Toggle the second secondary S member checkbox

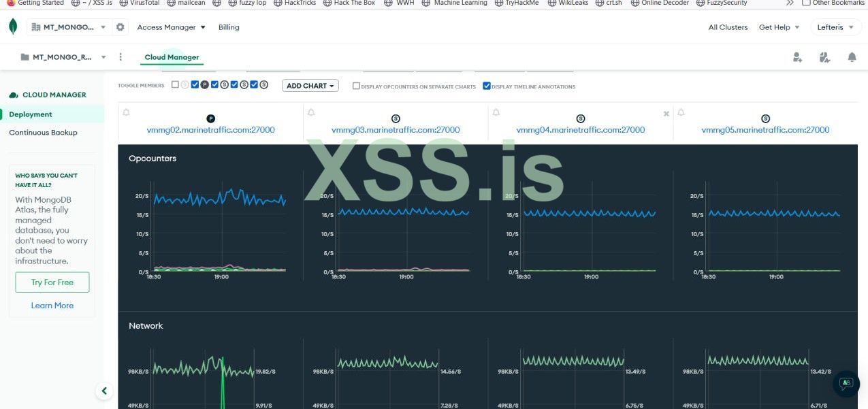(x=234, y=85)
